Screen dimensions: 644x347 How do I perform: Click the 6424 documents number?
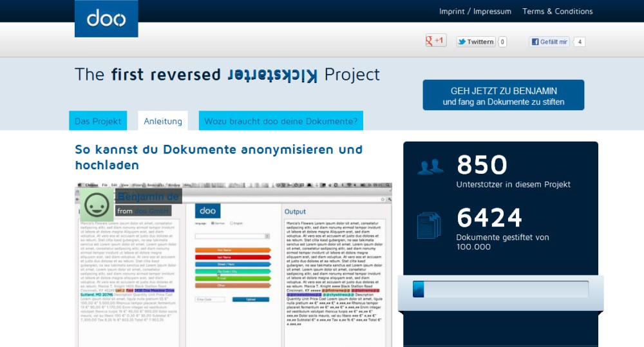[x=489, y=218]
